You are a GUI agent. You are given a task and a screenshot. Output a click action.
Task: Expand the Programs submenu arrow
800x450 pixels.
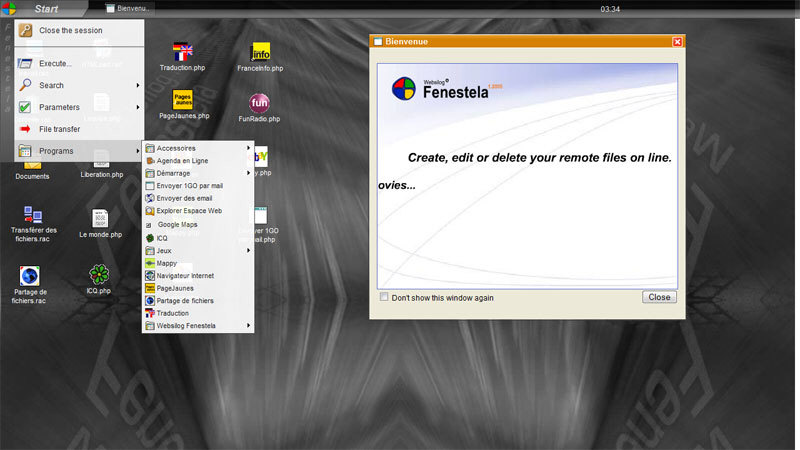click(138, 151)
